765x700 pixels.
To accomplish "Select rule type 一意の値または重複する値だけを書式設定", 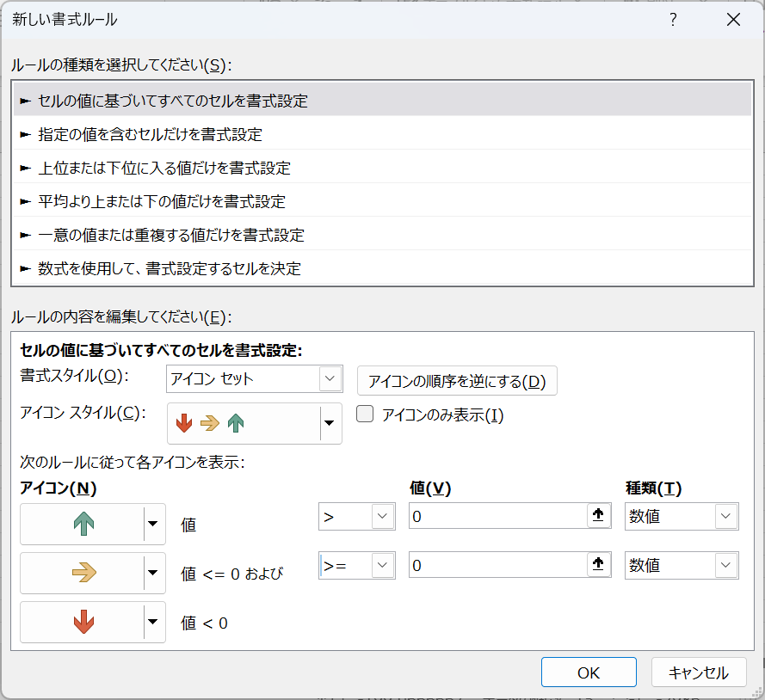I will (382, 235).
